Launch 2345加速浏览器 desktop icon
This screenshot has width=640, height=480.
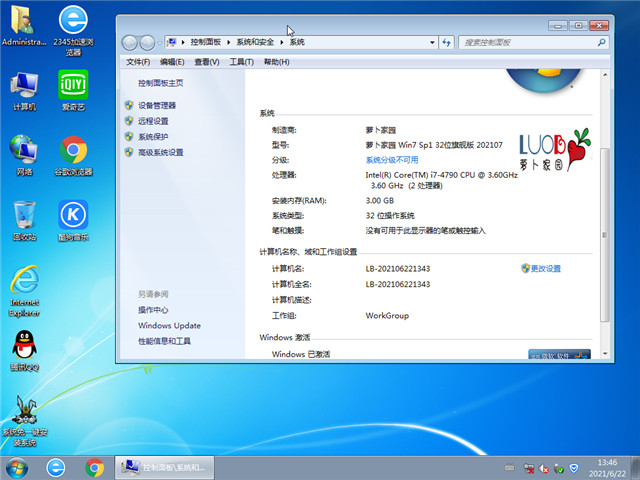click(73, 30)
